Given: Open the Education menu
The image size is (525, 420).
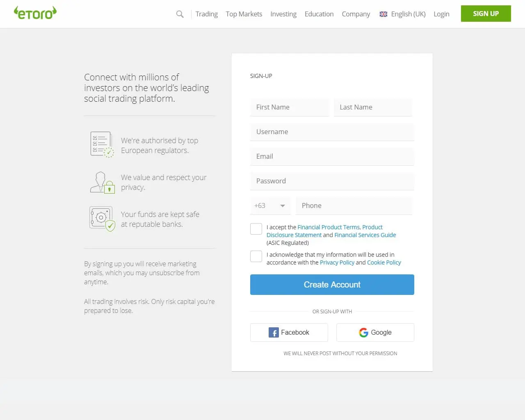Looking at the screenshot, I should pyautogui.click(x=319, y=14).
